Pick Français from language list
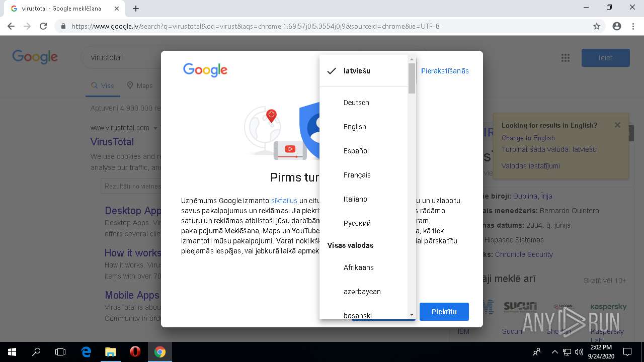 point(364,175)
